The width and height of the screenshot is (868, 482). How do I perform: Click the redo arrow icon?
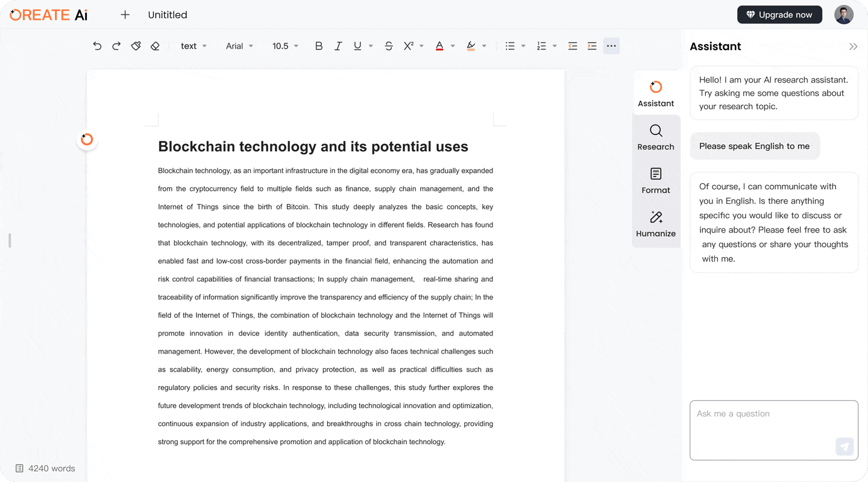[116, 46]
